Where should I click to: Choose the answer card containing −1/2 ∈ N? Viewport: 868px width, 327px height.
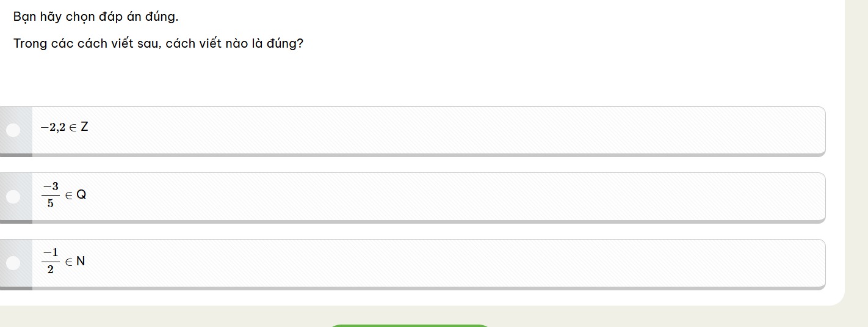[427, 263]
